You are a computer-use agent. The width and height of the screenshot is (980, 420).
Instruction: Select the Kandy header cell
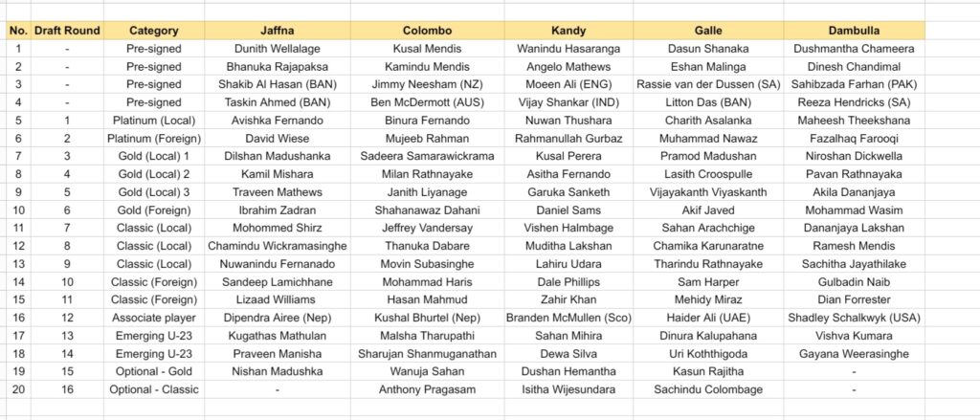[x=568, y=30]
